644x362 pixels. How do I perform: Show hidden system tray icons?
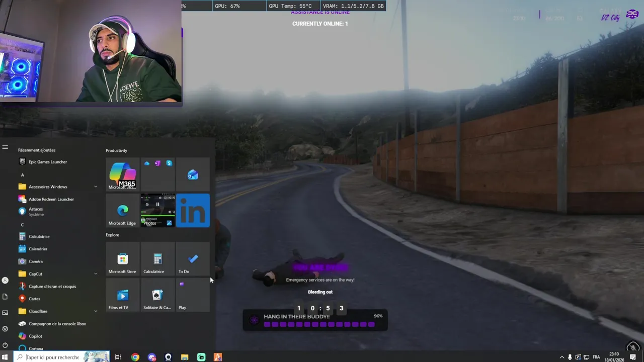click(562, 357)
